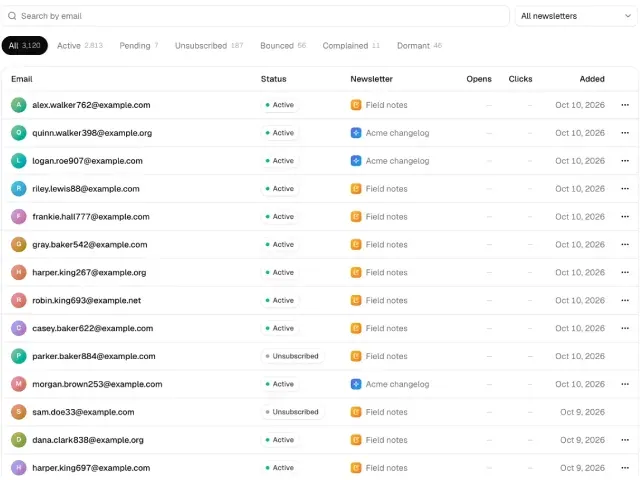
Task: Open row menu for alex.walker762@example.com
Action: (624, 105)
